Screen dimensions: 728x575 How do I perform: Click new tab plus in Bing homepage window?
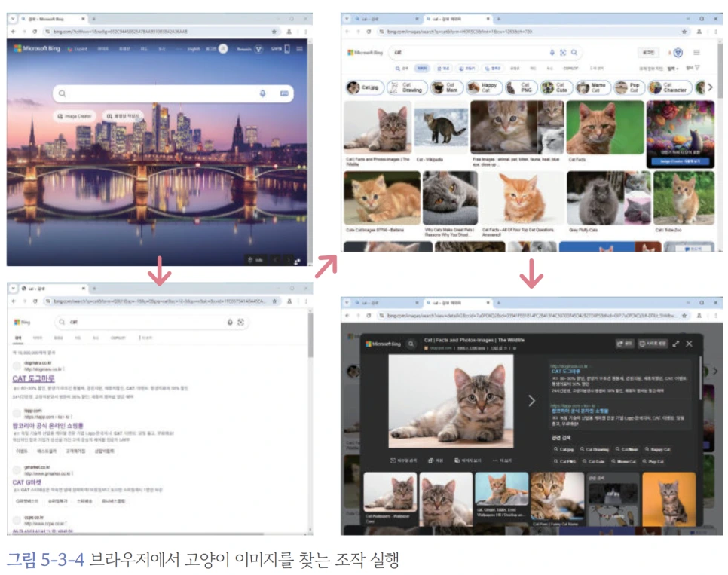93,19
